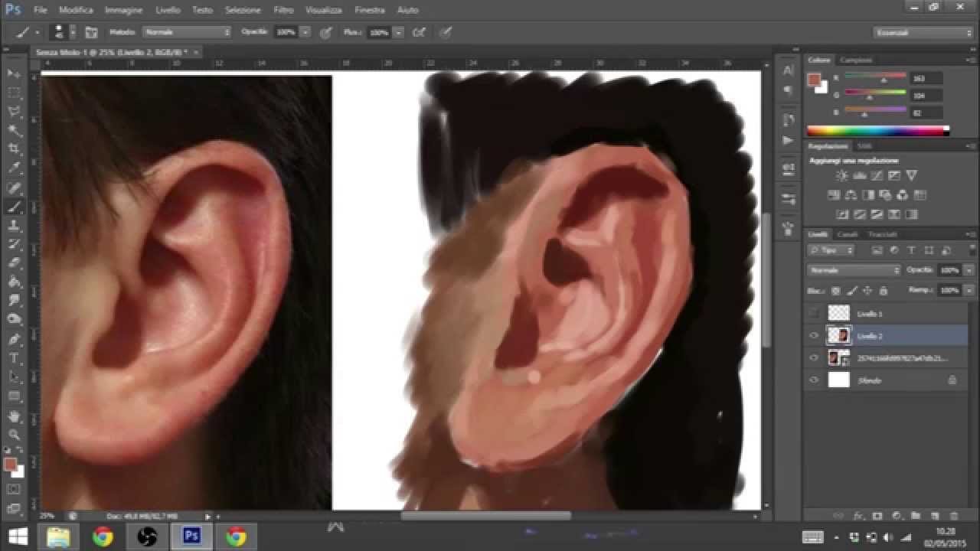Choose the Lasso tool
980x551 pixels.
14,109
